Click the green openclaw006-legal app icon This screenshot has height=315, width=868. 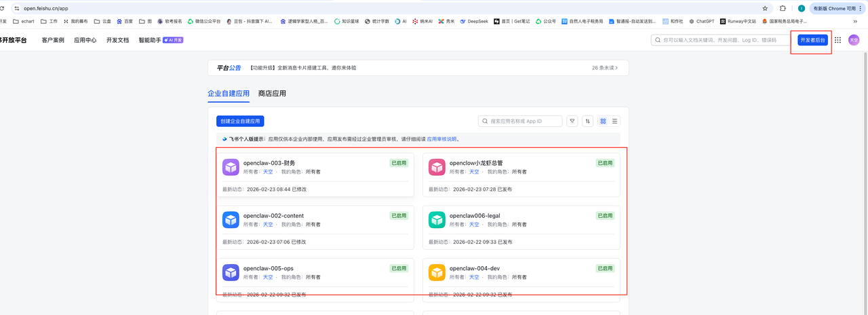coord(437,220)
